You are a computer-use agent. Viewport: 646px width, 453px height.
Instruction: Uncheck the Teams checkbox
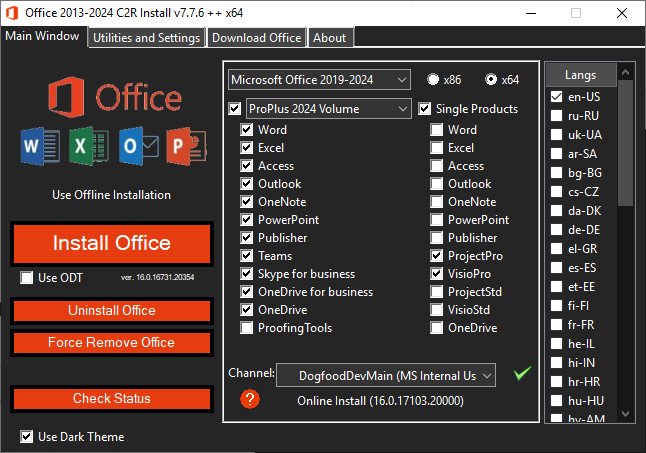247,256
